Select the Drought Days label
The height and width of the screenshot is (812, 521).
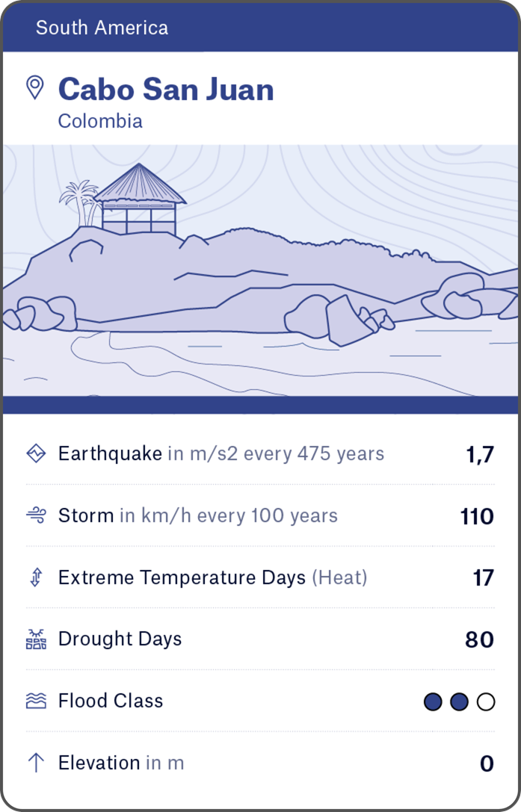(120, 639)
